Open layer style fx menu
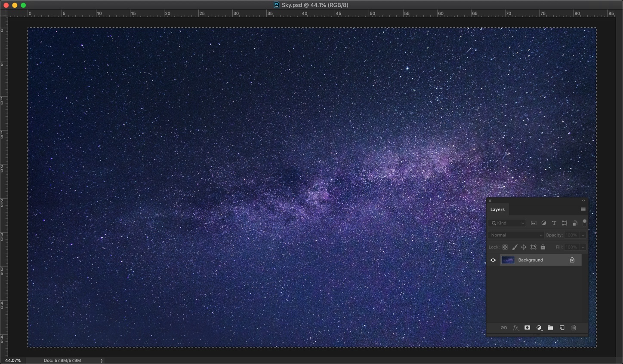This screenshot has height=364, width=623. (515, 328)
